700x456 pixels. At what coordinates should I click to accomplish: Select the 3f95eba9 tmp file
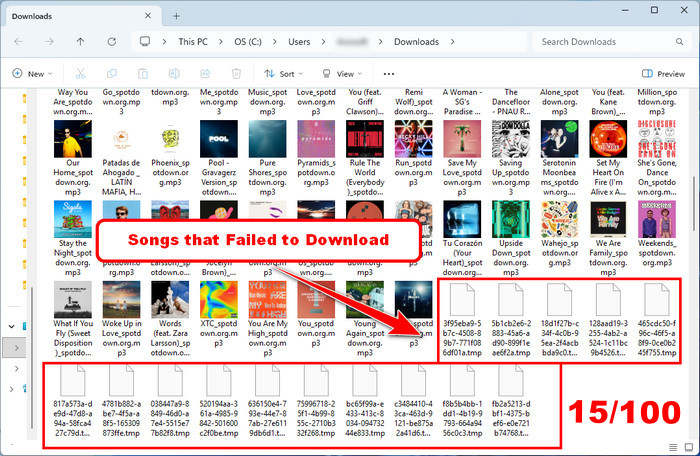(x=462, y=320)
